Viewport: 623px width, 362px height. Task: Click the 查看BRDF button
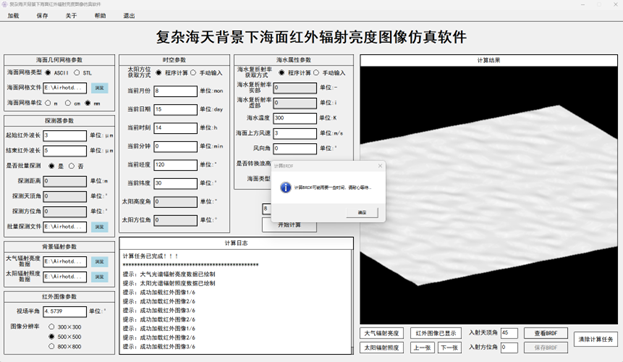pos(546,333)
